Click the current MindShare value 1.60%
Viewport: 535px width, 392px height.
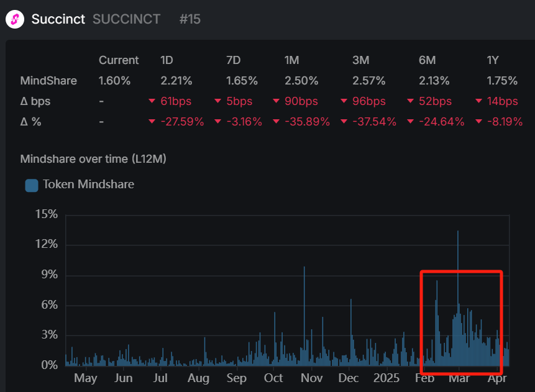[114, 81]
